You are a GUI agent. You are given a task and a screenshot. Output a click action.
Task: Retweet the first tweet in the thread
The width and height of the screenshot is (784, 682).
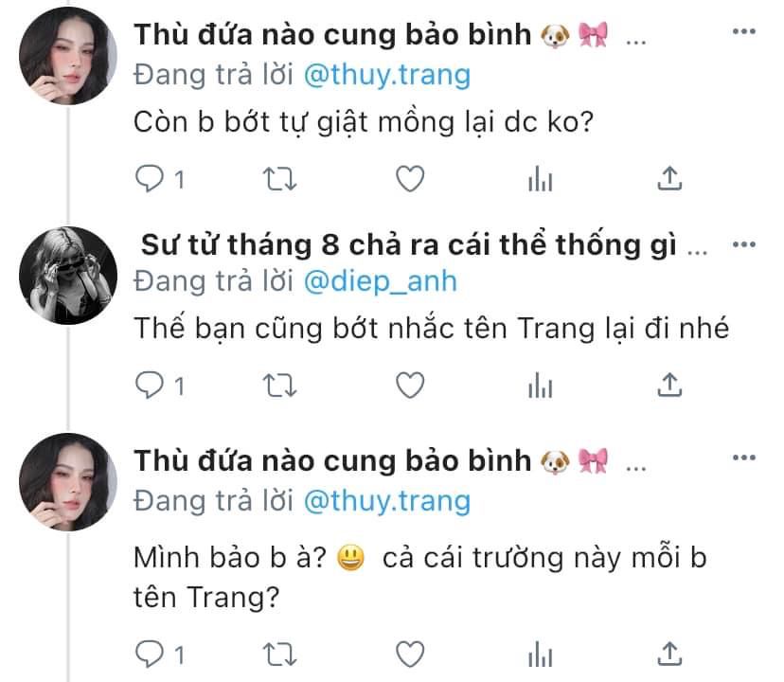(x=279, y=179)
